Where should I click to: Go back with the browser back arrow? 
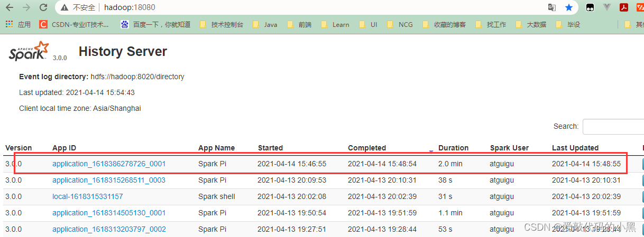pos(9,7)
